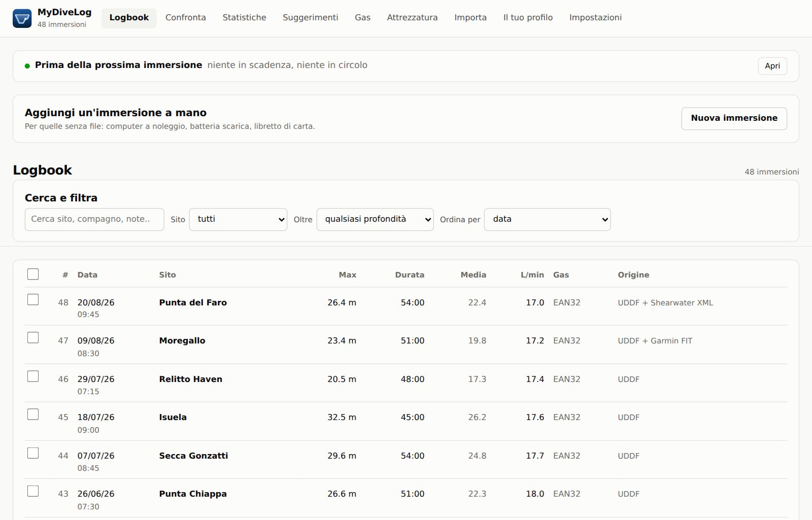
Task: Click the Isuela site name
Action: 173,417
